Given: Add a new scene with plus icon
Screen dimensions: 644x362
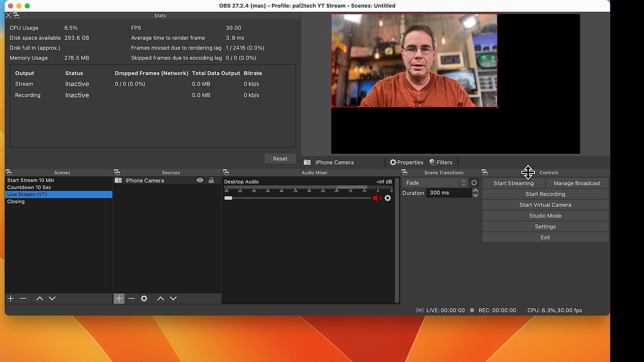Looking at the screenshot, I should pyautogui.click(x=11, y=299).
